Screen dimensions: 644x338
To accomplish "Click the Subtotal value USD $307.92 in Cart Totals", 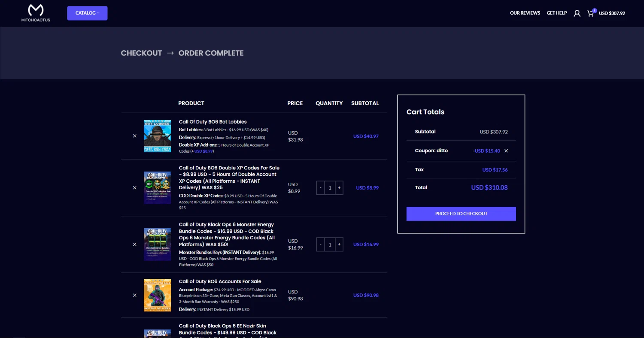I will [x=494, y=132].
